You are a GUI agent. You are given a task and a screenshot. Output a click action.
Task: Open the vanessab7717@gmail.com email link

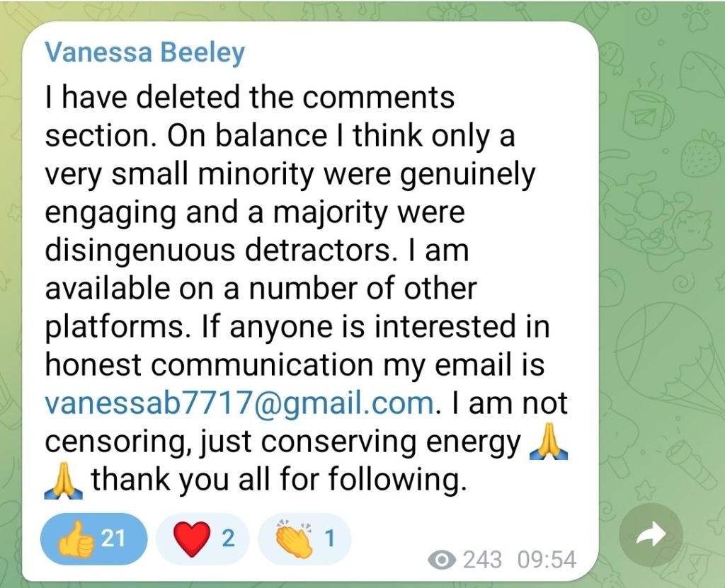(239, 404)
